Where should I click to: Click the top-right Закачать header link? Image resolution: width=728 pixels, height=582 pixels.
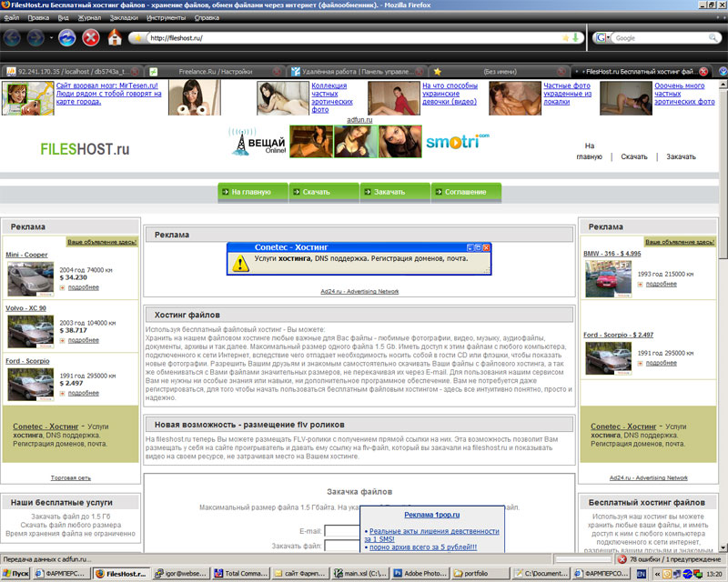tap(681, 156)
